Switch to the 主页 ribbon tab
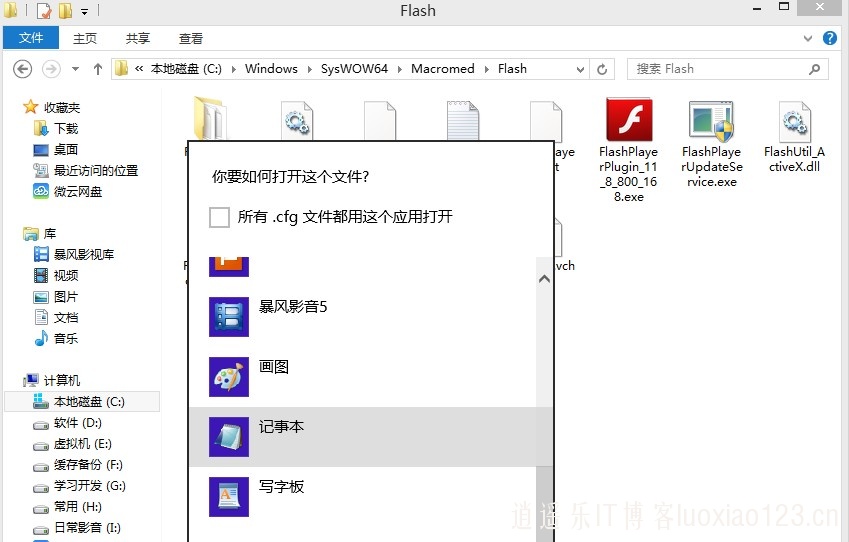Screen dimensions: 849x542 pyautogui.click(x=85, y=38)
